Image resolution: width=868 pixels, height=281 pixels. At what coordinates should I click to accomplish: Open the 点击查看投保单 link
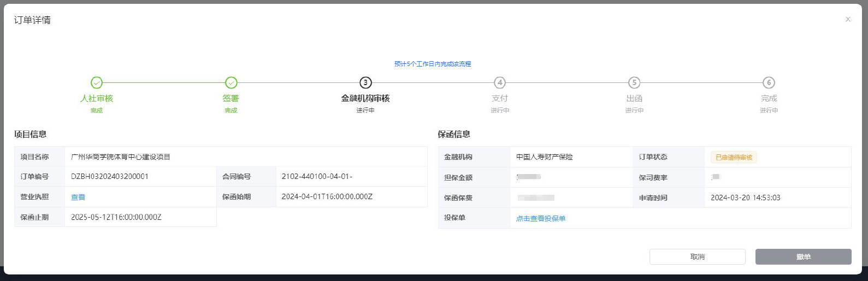point(540,219)
